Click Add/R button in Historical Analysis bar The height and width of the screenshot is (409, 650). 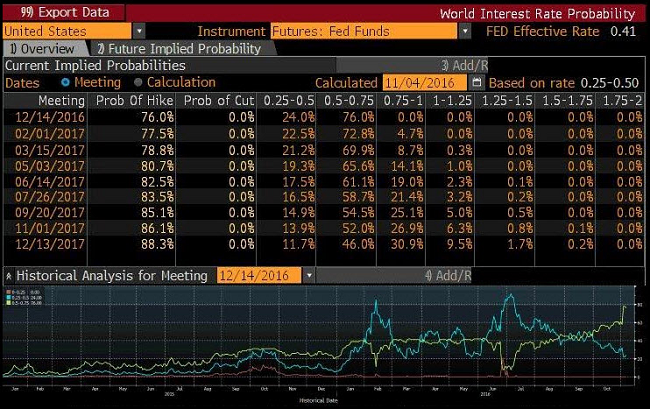[x=448, y=275]
